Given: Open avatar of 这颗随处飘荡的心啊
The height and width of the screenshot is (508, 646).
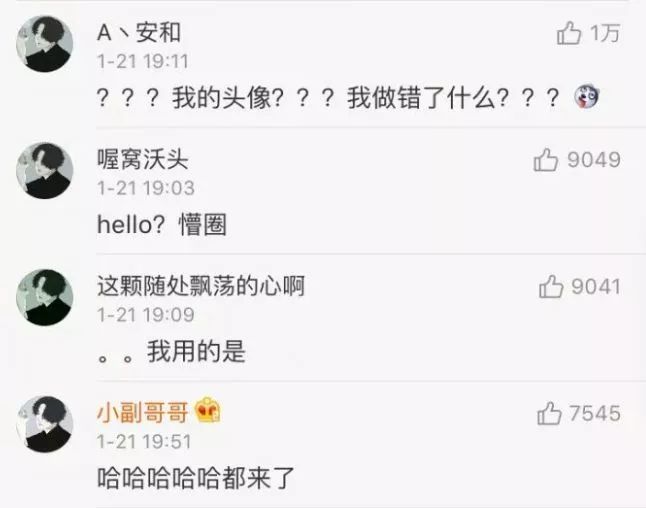Looking at the screenshot, I should pos(44,297).
